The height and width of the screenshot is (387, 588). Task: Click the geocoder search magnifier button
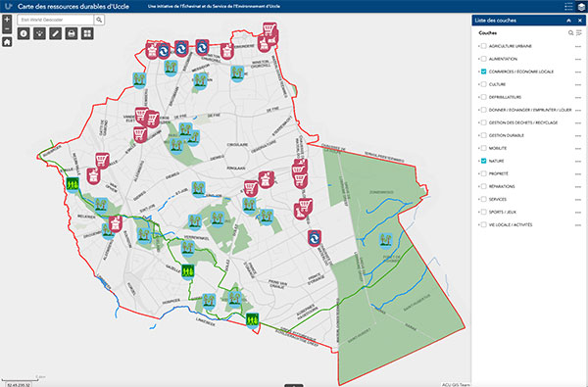(x=99, y=20)
